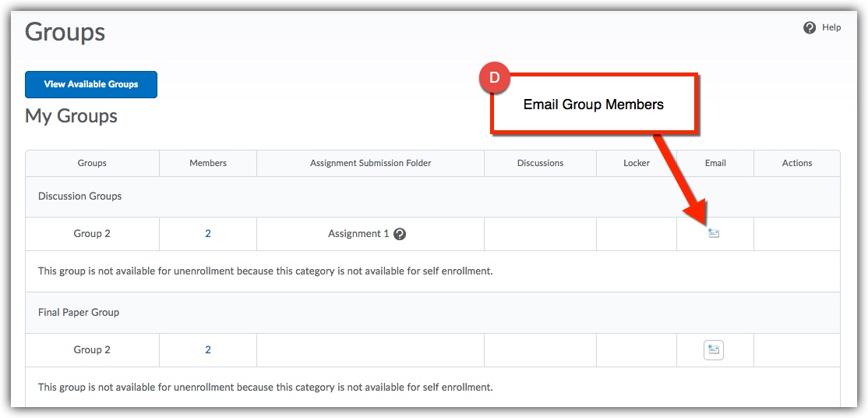Click email icon in Final Paper Group row

[x=714, y=350]
